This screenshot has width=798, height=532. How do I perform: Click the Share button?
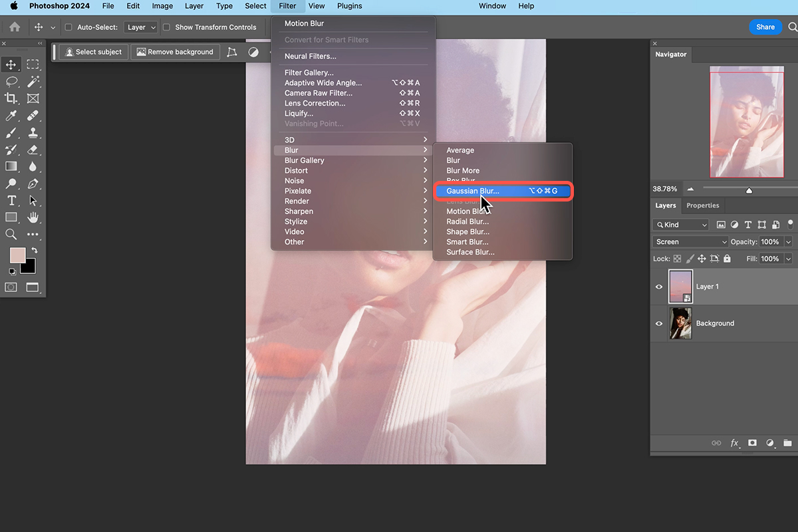pos(765,27)
